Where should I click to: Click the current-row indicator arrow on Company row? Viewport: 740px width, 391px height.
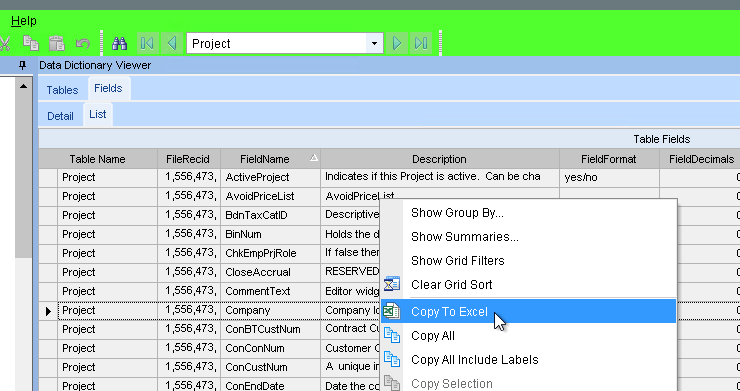(x=48, y=311)
